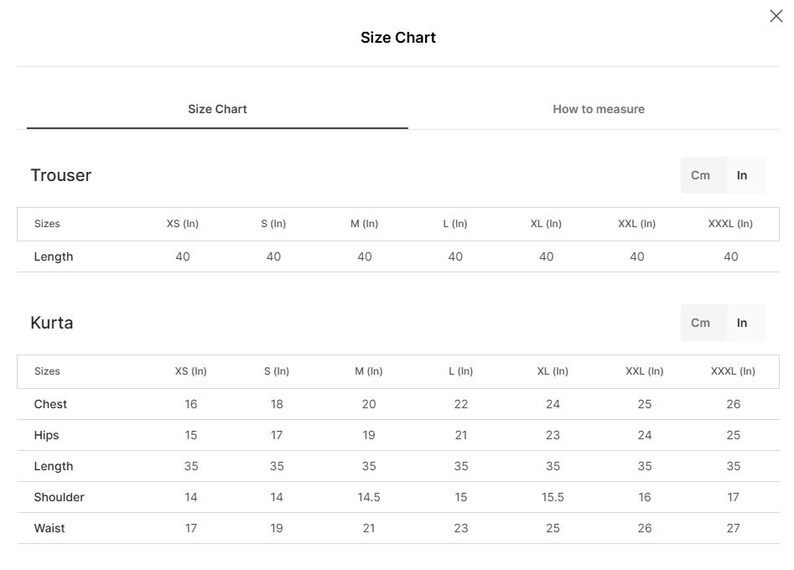
Task: Switch Kurta measurements to Cm
Action: coord(700,323)
